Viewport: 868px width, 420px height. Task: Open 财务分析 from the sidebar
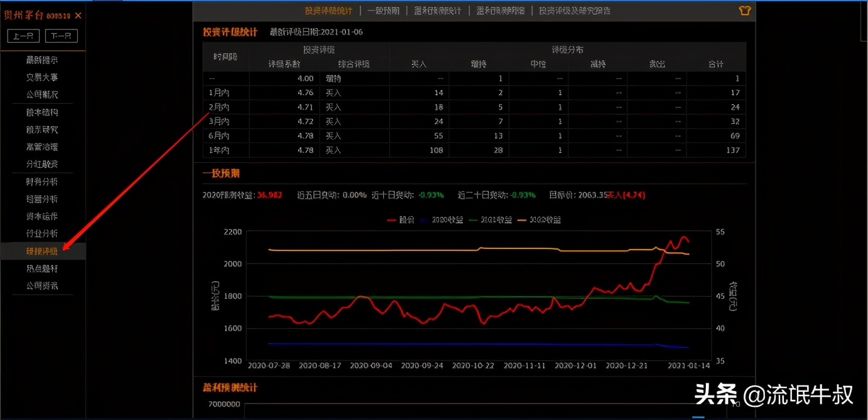[x=42, y=182]
